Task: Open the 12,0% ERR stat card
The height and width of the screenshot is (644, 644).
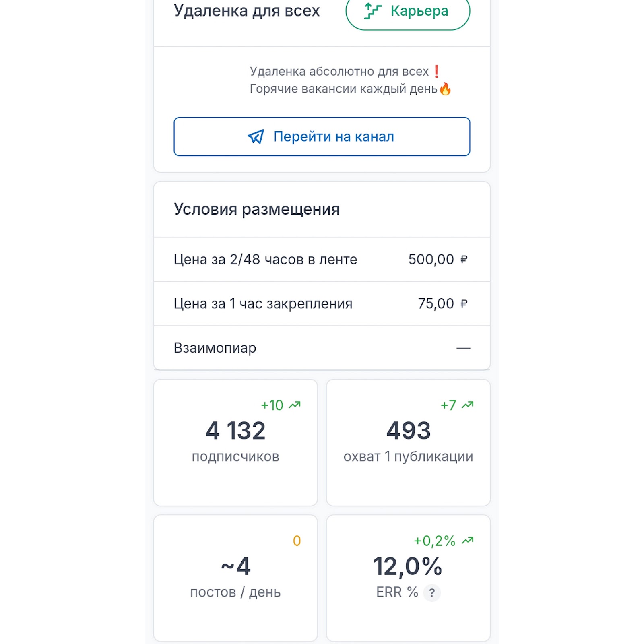Action: [x=408, y=578]
